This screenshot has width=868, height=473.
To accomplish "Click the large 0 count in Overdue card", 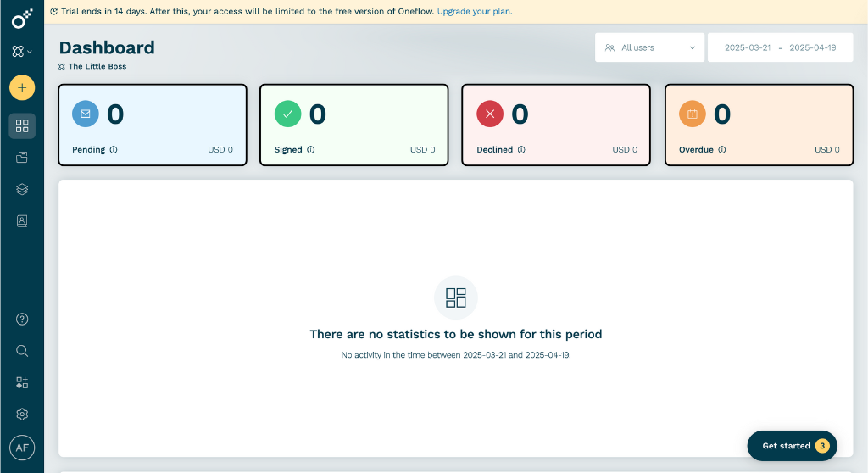I will click(722, 114).
